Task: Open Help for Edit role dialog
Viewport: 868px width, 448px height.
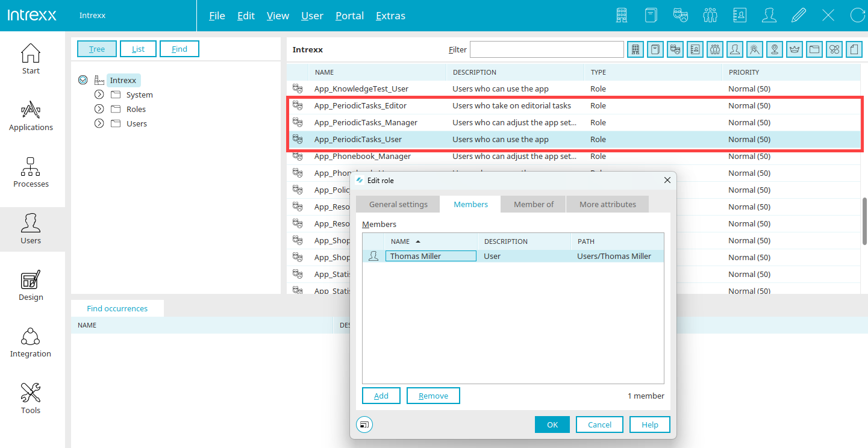Action: (x=650, y=425)
